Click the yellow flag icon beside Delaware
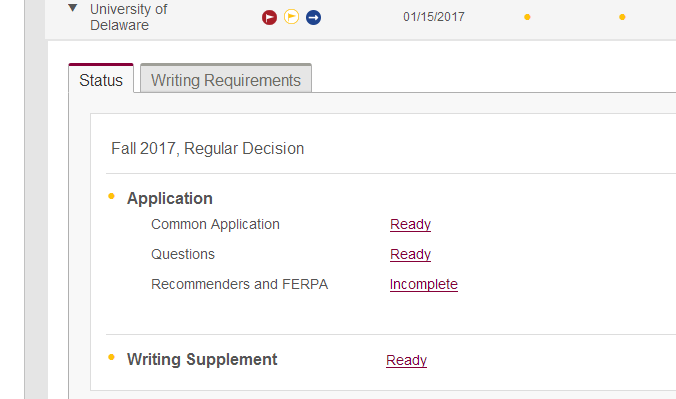This screenshot has height=399, width=676. pos(291,17)
